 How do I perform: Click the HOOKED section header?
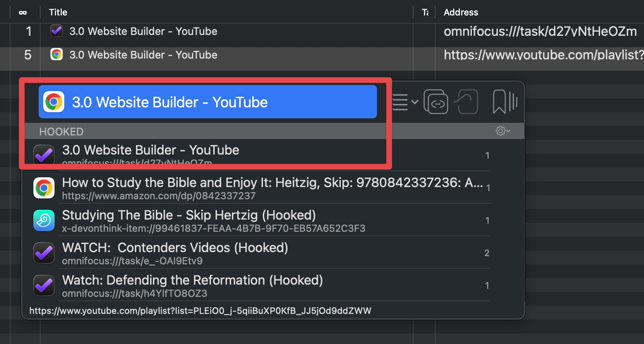[x=61, y=132]
